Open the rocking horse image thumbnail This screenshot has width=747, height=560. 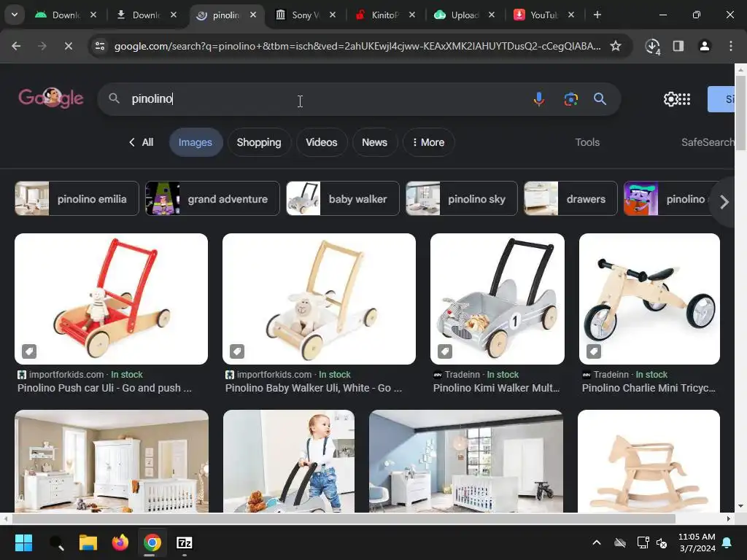[x=649, y=461]
